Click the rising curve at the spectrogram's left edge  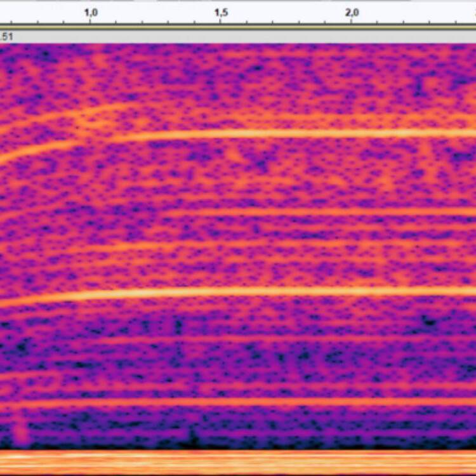[36, 149]
